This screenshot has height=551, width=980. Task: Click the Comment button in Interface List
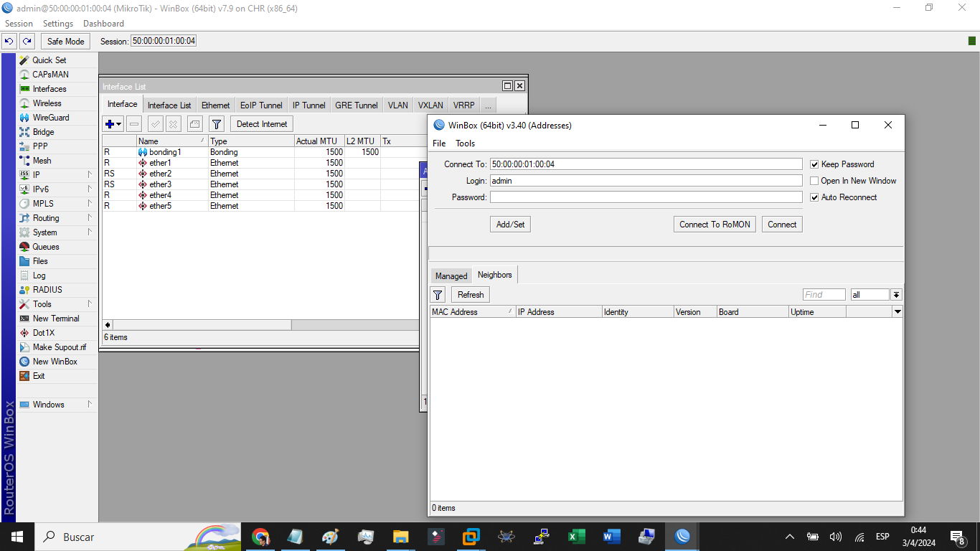click(x=194, y=124)
